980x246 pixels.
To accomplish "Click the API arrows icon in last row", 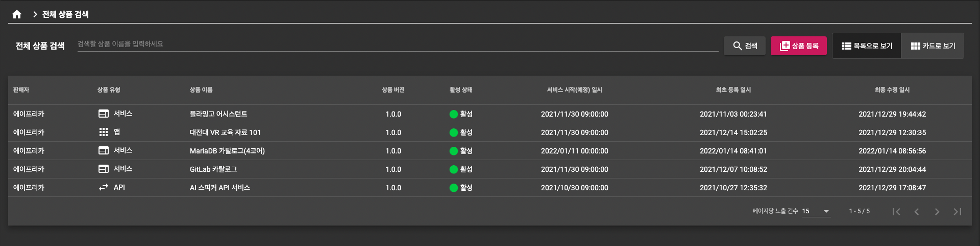I will click(104, 187).
